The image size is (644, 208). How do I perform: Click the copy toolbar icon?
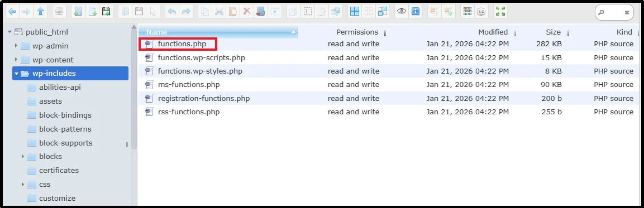tap(205, 12)
